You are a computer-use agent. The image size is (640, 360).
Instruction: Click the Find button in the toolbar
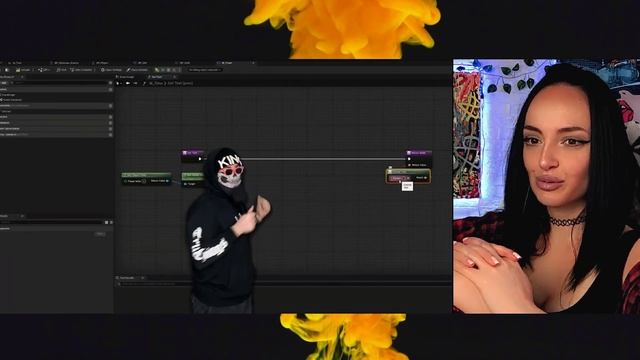(x=62, y=70)
